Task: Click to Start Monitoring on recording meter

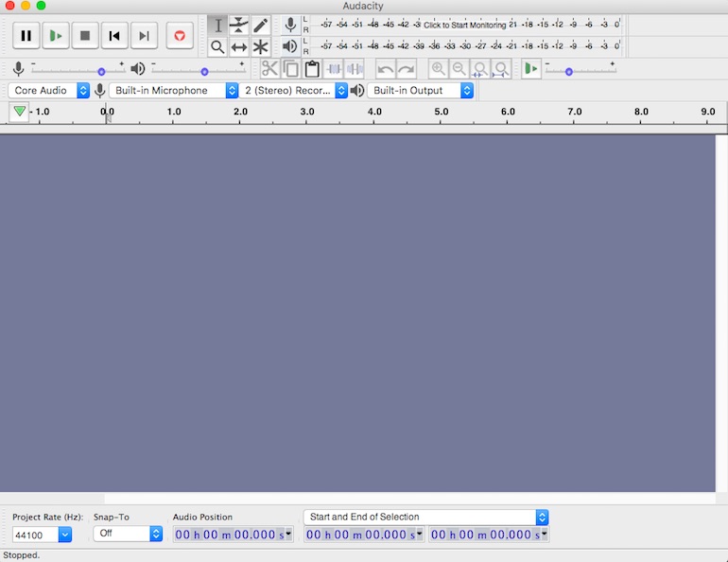Action: point(465,26)
